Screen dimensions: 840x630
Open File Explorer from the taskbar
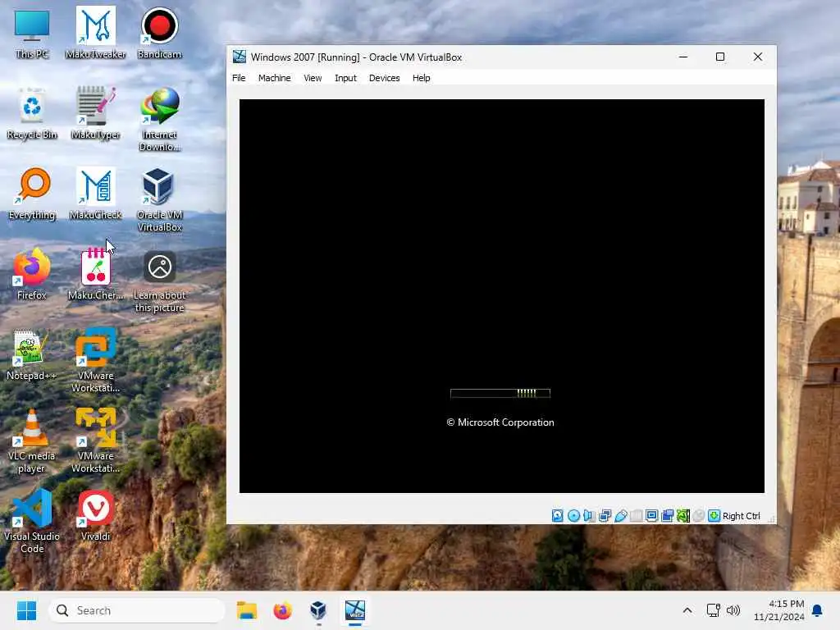[x=247, y=610]
